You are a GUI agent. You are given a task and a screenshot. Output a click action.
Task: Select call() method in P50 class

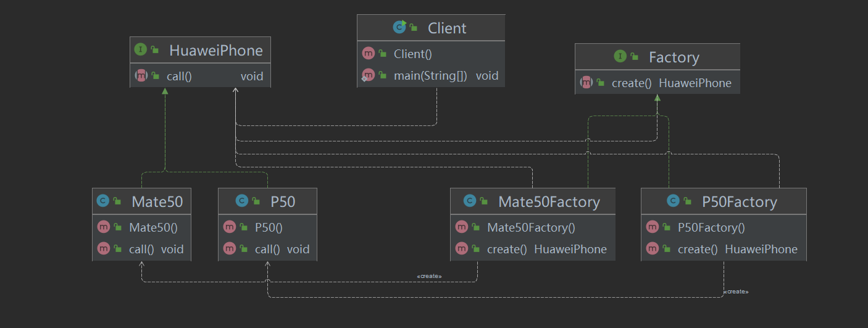pyautogui.click(x=267, y=250)
